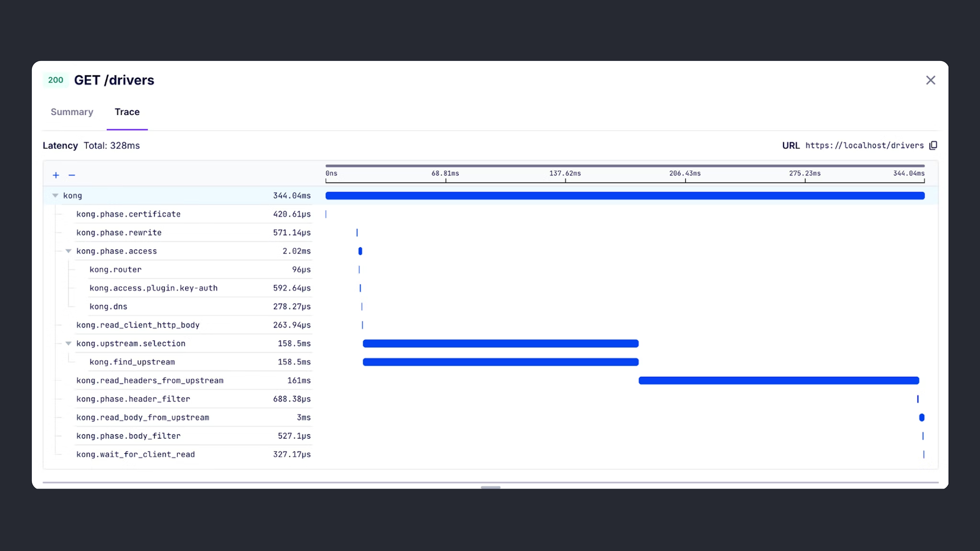Click the kong.dns span row
This screenshot has width=980, height=551.
point(108,306)
